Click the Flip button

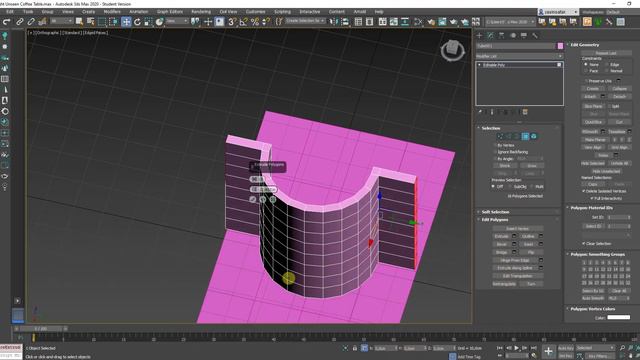click(531, 252)
